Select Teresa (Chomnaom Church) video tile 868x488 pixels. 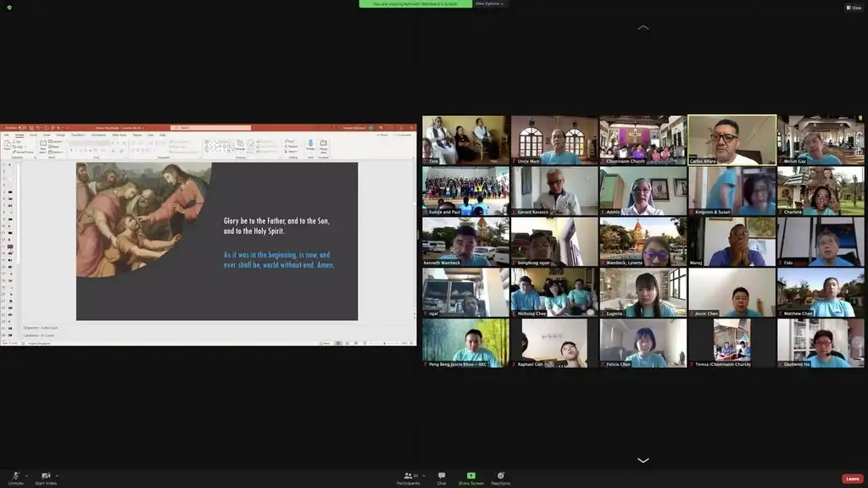(732, 343)
